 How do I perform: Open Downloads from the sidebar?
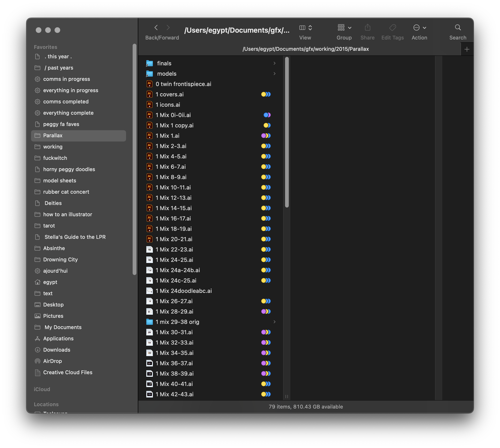tap(57, 350)
